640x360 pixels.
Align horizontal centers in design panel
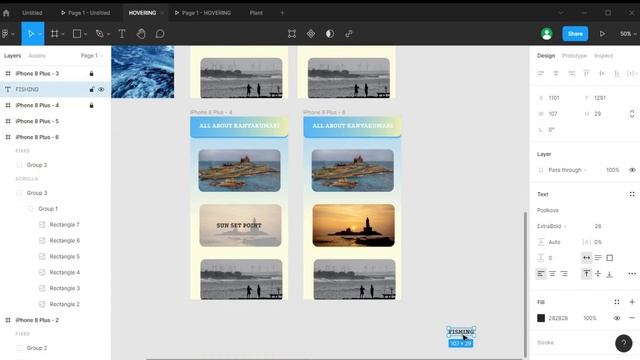[556, 73]
